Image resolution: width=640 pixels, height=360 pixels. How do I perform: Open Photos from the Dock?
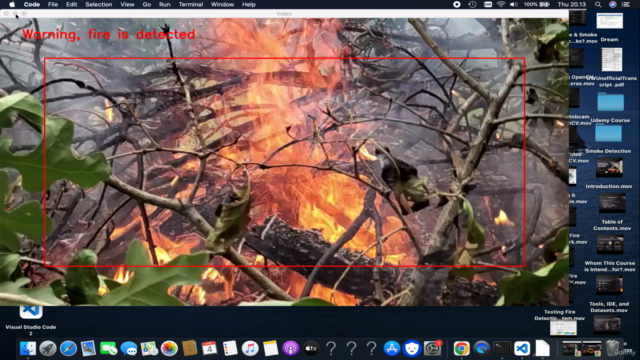click(169, 349)
